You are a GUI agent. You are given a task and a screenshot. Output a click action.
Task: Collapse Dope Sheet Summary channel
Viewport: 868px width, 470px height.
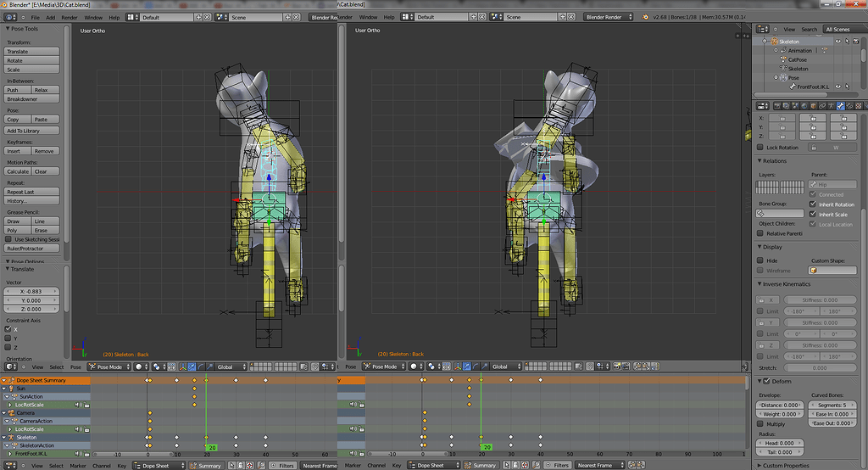[x=4, y=381]
